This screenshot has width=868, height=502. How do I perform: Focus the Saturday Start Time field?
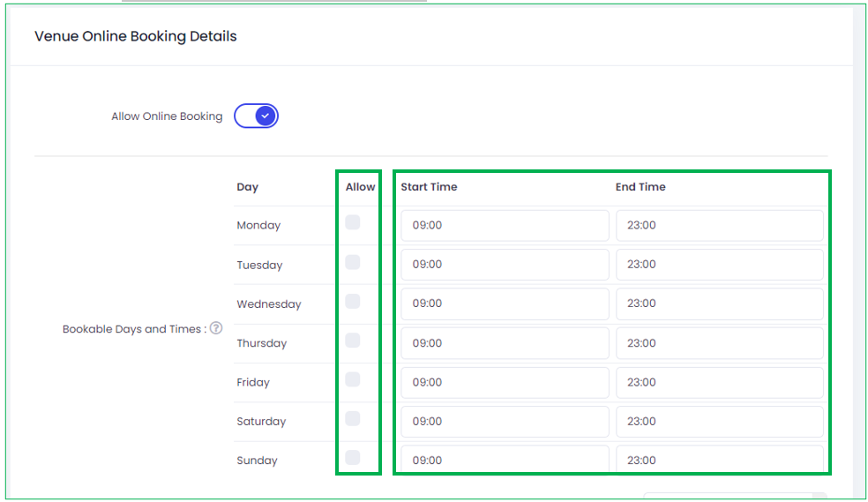click(505, 422)
